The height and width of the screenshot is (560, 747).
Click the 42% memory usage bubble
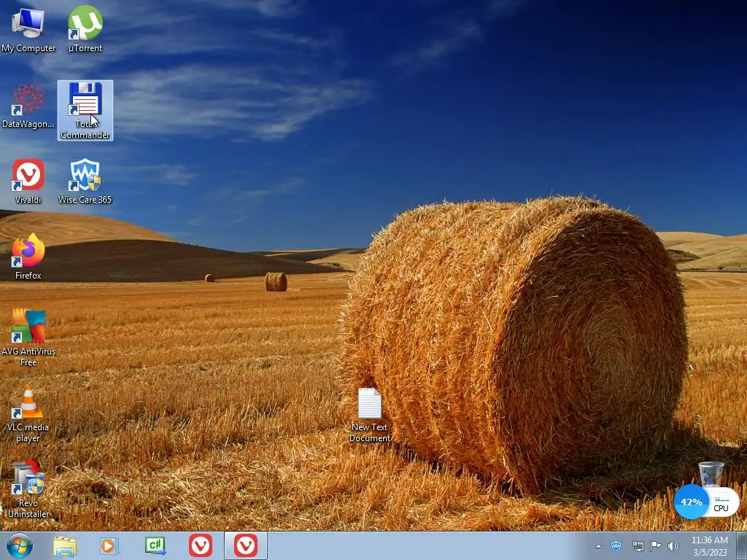click(x=692, y=502)
